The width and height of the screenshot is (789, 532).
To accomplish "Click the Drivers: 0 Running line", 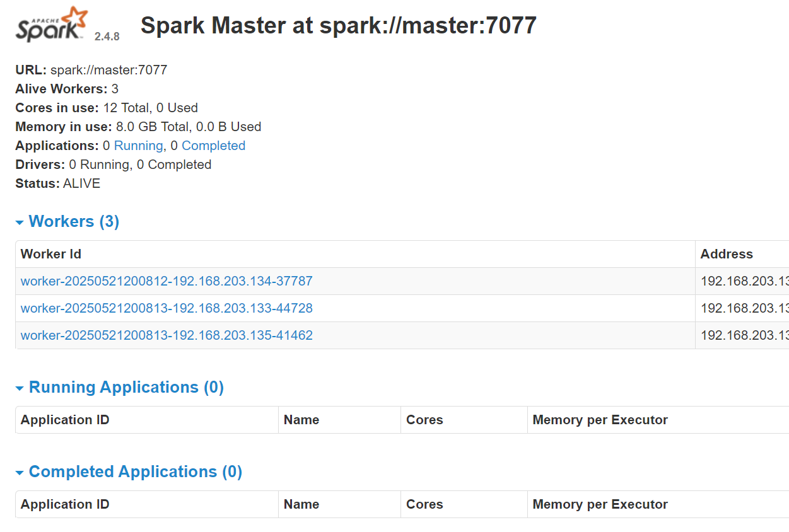I will pyautogui.click(x=114, y=165).
